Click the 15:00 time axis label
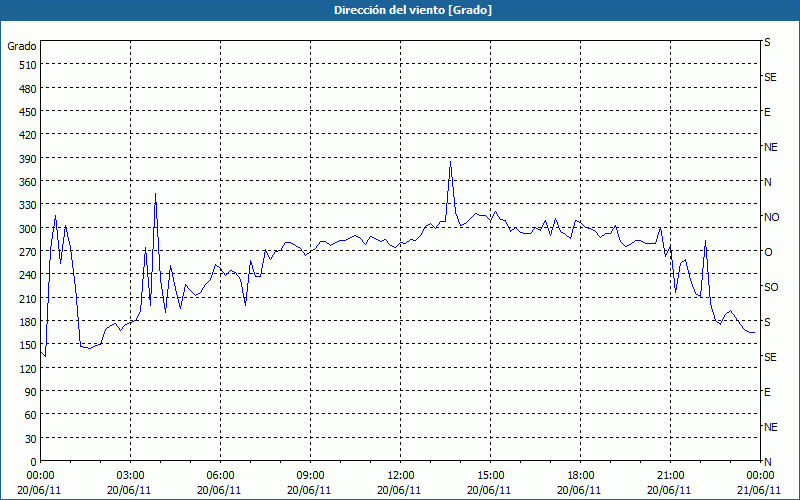The height and width of the screenshot is (500, 800). click(490, 476)
